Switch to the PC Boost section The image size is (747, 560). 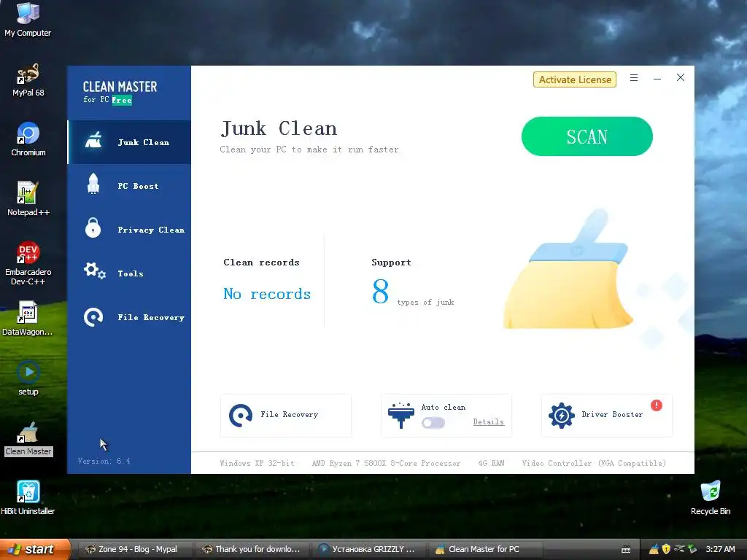click(x=129, y=186)
